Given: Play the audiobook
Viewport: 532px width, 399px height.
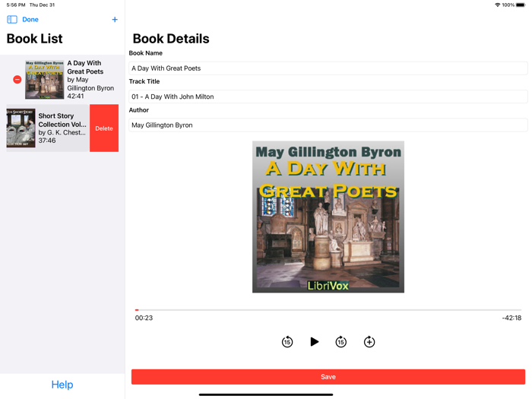Looking at the screenshot, I should point(314,342).
